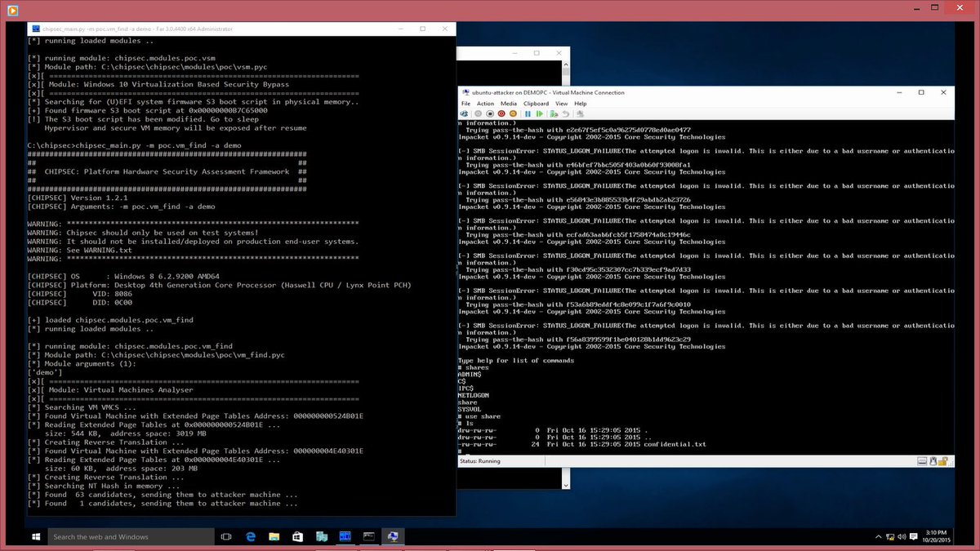Image resolution: width=980 pixels, height=551 pixels.
Task: Close the background window behind VM Connection
Action: coord(558,52)
